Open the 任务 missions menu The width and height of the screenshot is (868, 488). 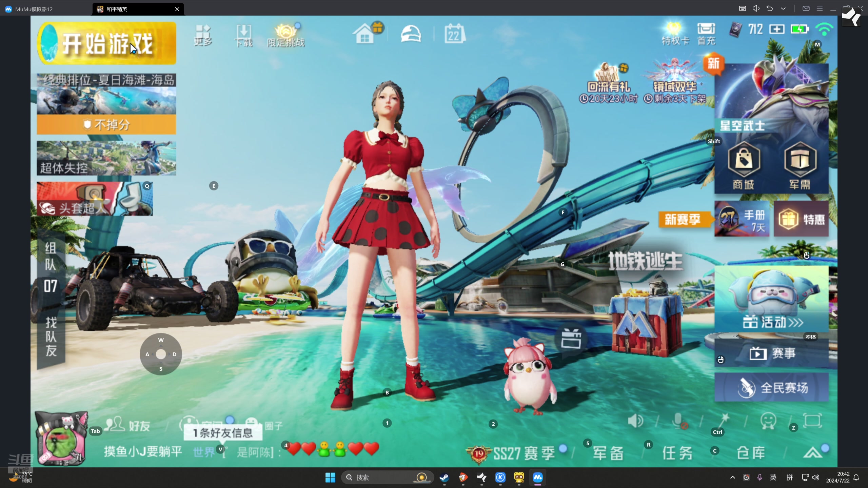tap(677, 453)
